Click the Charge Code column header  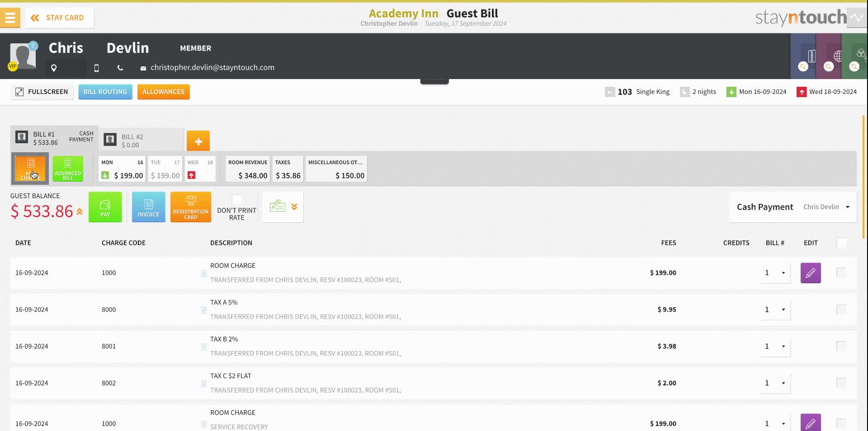pyautogui.click(x=123, y=243)
